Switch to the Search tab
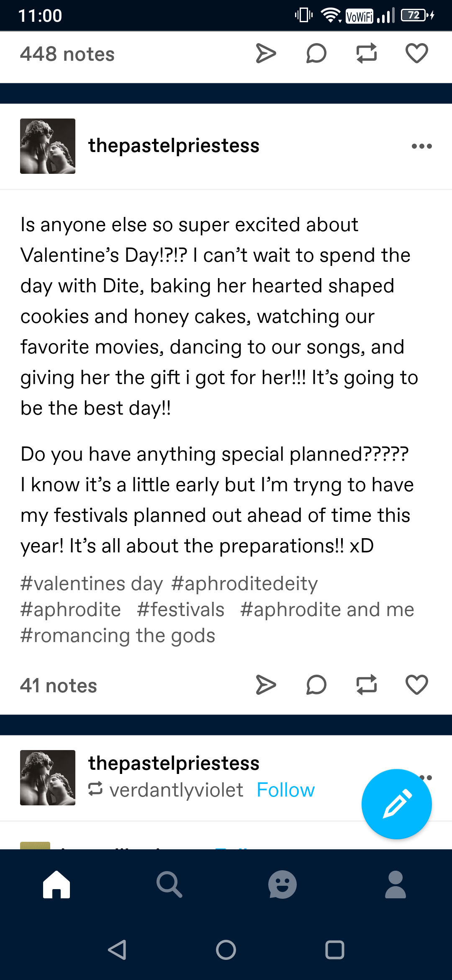Image resolution: width=452 pixels, height=980 pixels. [x=169, y=884]
